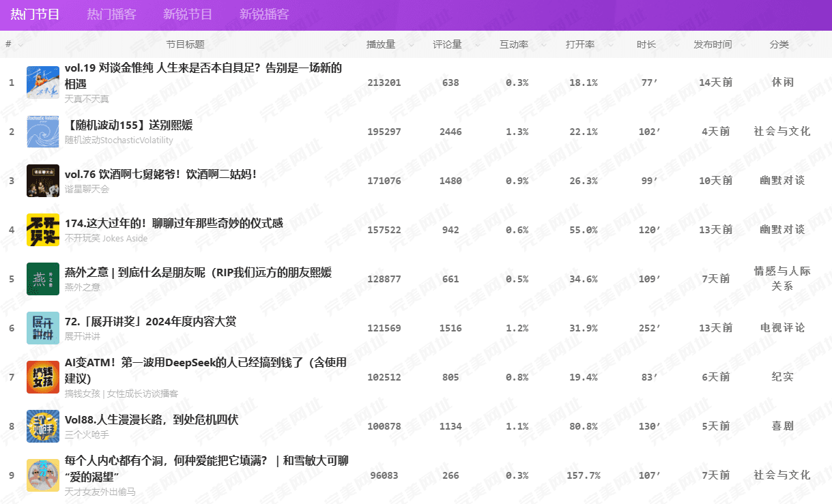
Task: Select comment count 1516
Action: point(450,328)
